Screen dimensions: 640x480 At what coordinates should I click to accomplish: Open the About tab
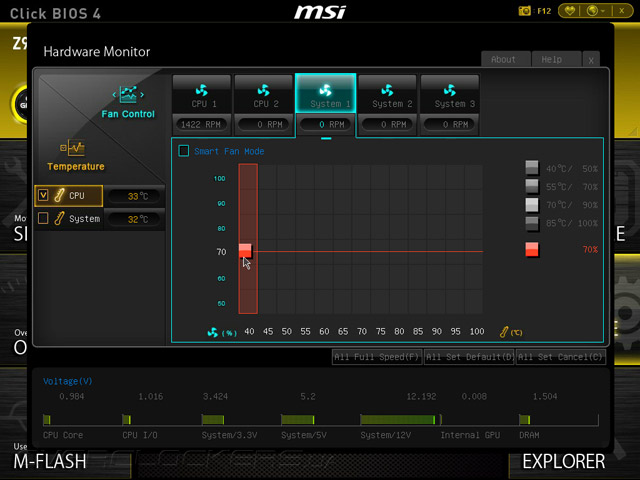pos(506,60)
